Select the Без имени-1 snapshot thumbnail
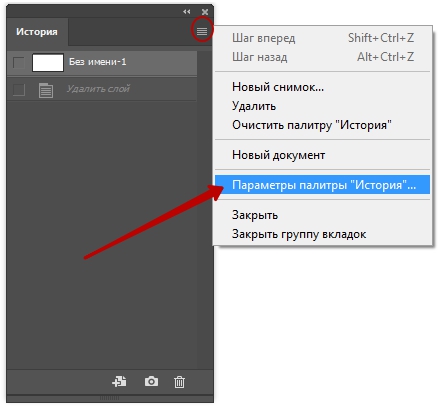 tap(48, 63)
